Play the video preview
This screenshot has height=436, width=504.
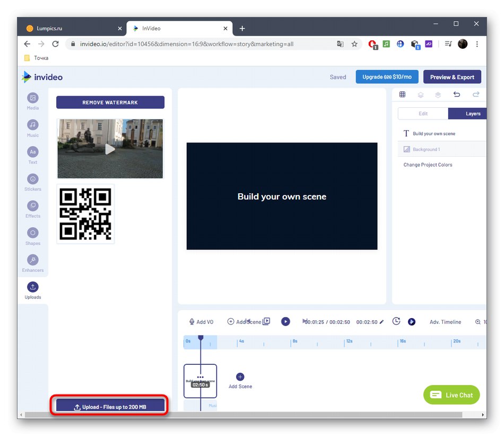(x=285, y=321)
